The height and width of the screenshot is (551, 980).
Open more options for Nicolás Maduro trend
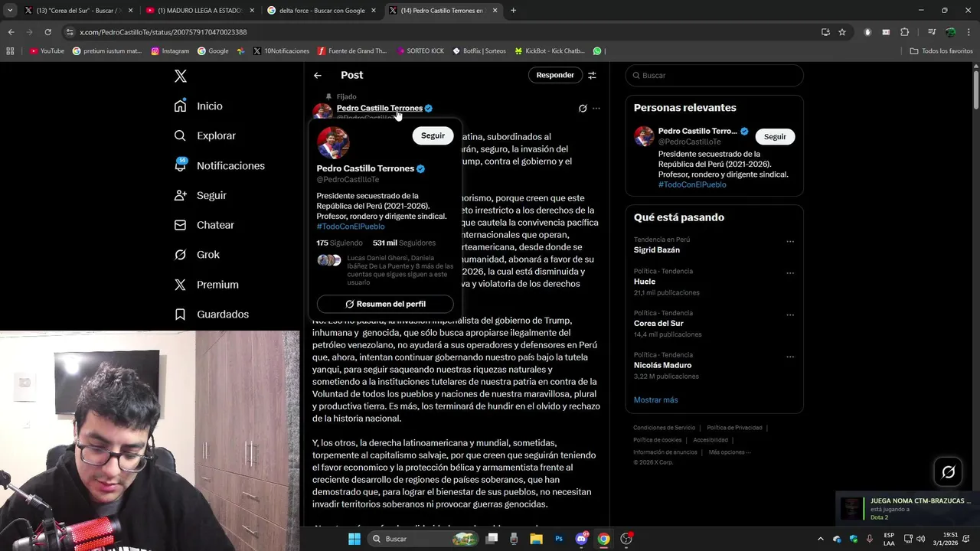pos(790,357)
